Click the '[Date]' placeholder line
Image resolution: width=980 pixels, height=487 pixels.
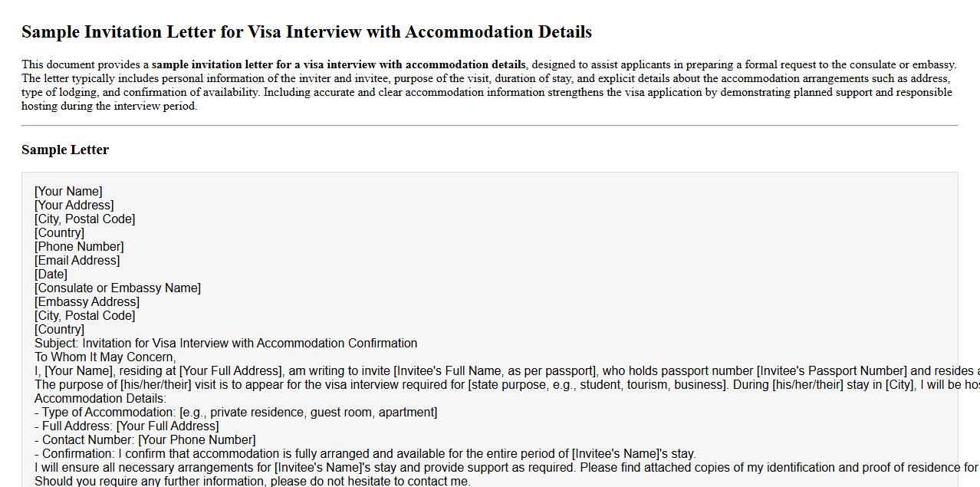click(51, 275)
